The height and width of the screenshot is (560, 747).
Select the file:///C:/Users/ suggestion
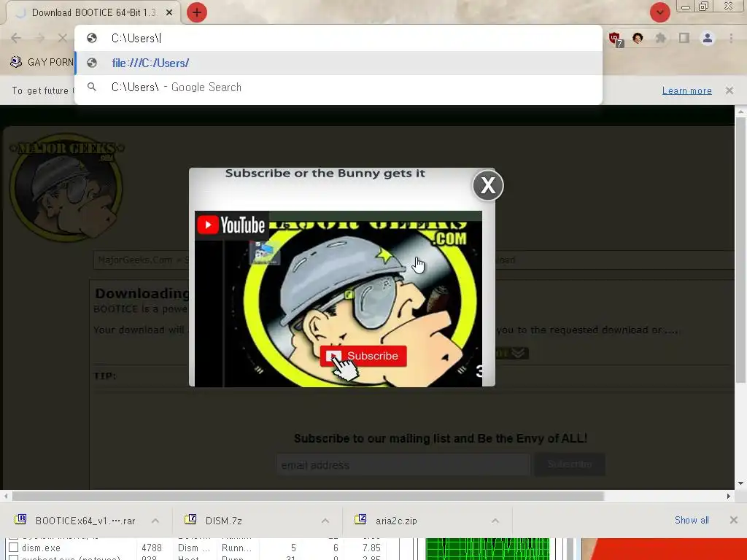pyautogui.click(x=338, y=63)
